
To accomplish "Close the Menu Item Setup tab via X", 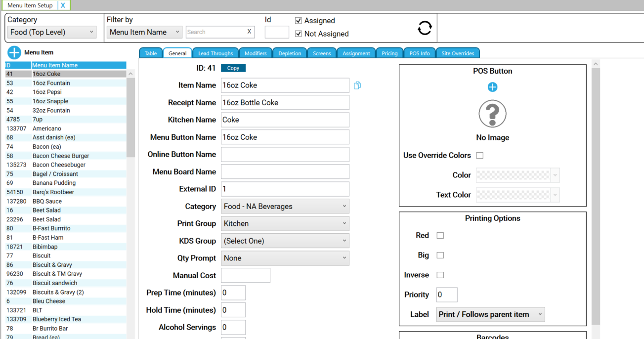I will pos(63,5).
